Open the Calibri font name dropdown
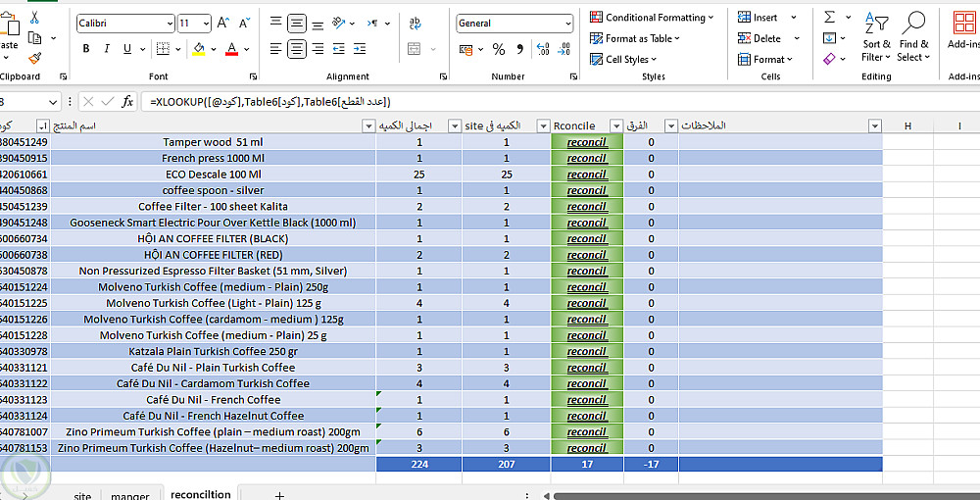 coord(170,24)
